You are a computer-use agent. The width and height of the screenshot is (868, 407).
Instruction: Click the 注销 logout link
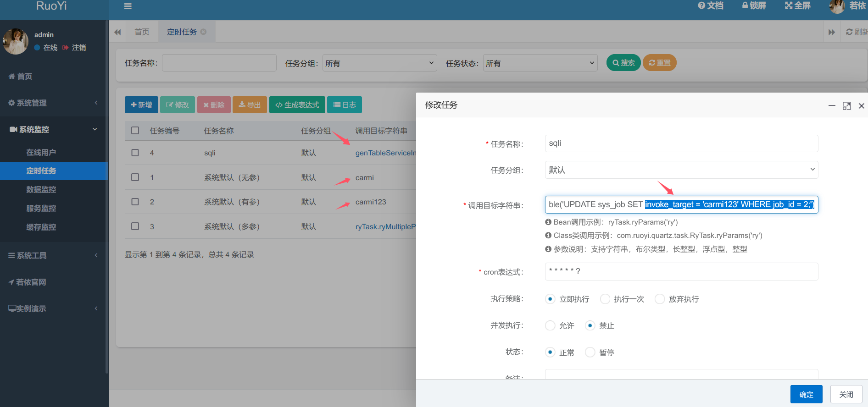pos(74,48)
